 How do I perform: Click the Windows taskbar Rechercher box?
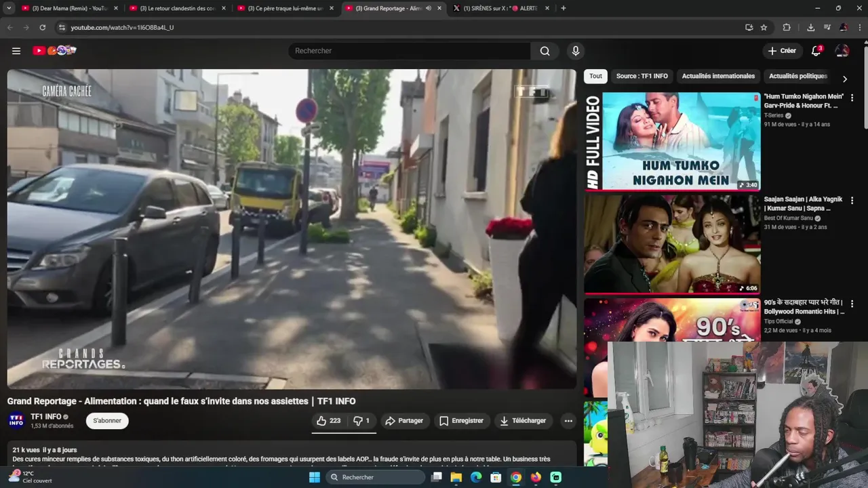(376, 477)
